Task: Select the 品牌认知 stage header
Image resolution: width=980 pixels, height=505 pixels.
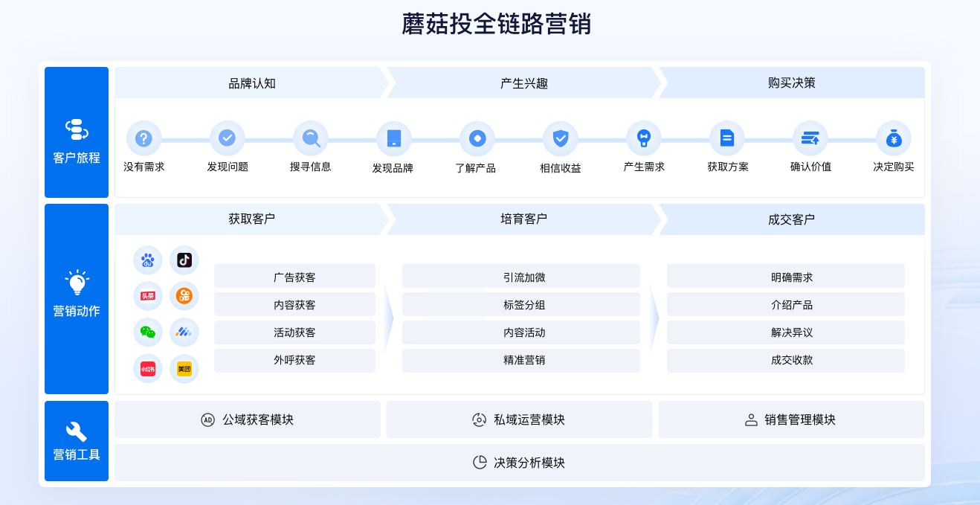Action: point(252,83)
